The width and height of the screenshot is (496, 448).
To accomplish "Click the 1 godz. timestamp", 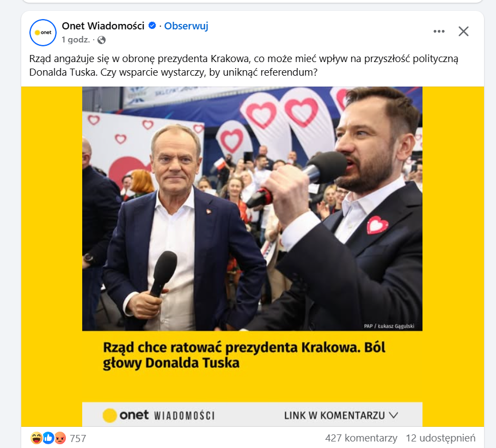I will (76, 40).
